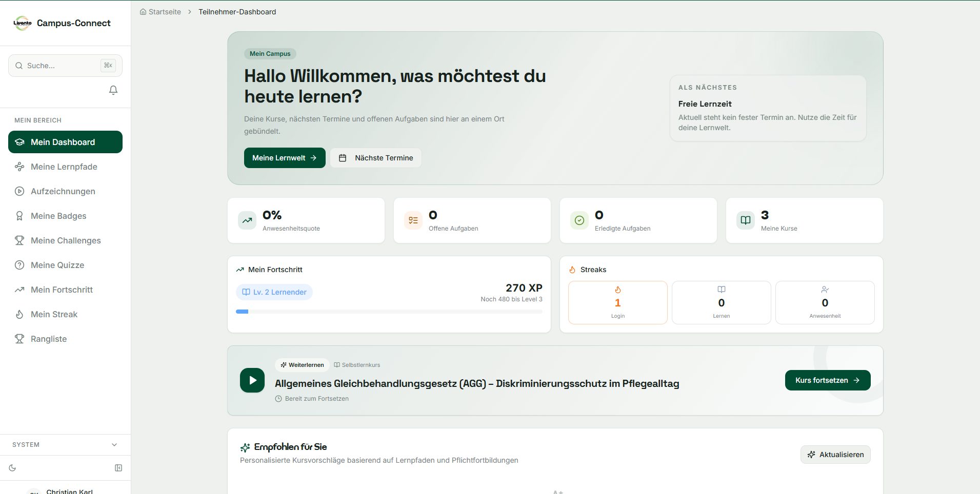The image size is (980, 494).
Task: Click the Empfohlen für Sie sparkle icon
Action: 245,447
